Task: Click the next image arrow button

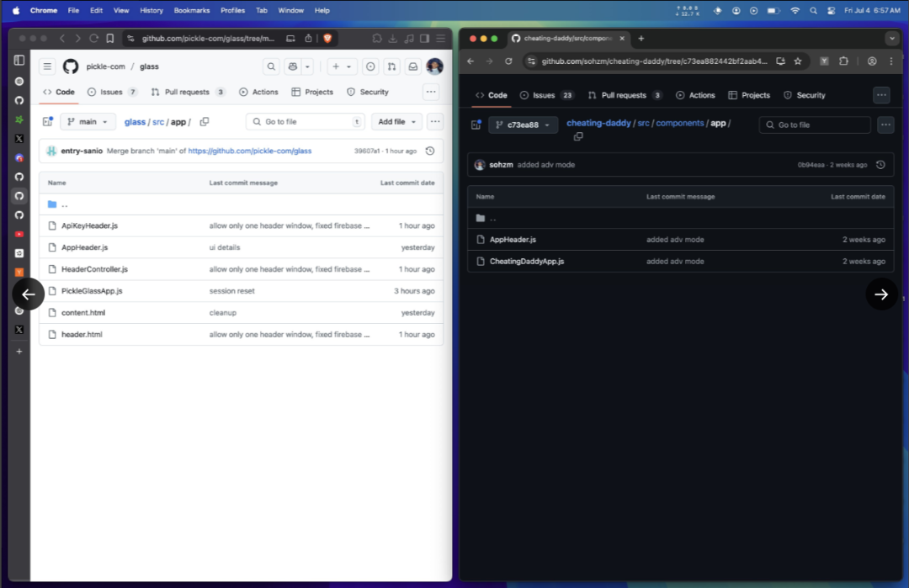Action: [881, 294]
